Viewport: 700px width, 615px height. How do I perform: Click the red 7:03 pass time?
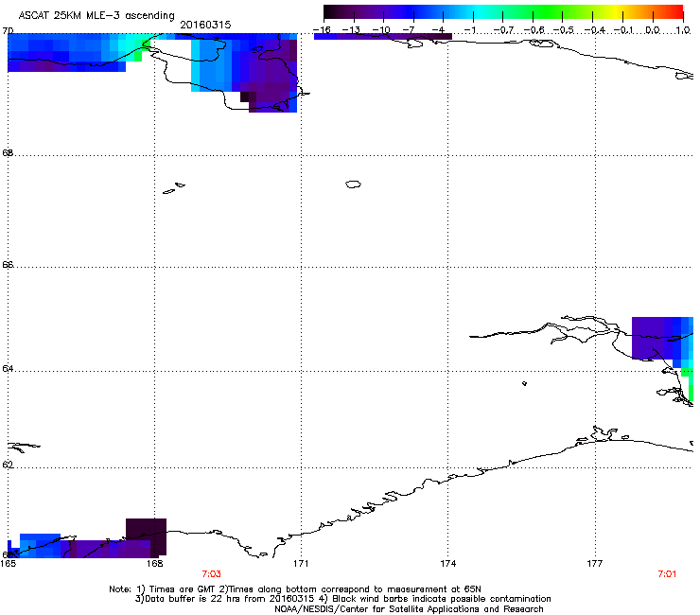(x=211, y=574)
